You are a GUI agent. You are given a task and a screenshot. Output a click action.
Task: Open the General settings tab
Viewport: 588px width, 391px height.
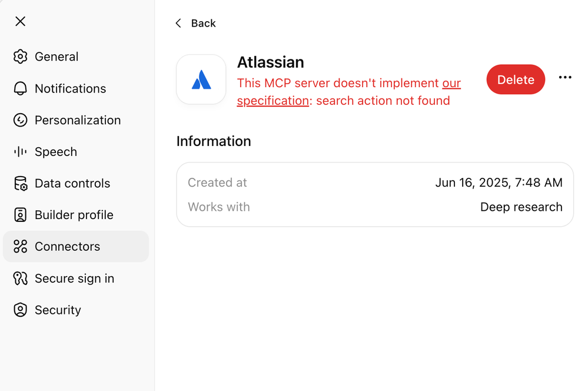(x=76, y=57)
